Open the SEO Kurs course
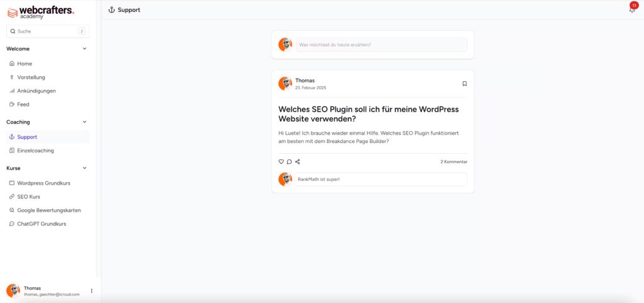Screen dimensions: 644x303 48,197
